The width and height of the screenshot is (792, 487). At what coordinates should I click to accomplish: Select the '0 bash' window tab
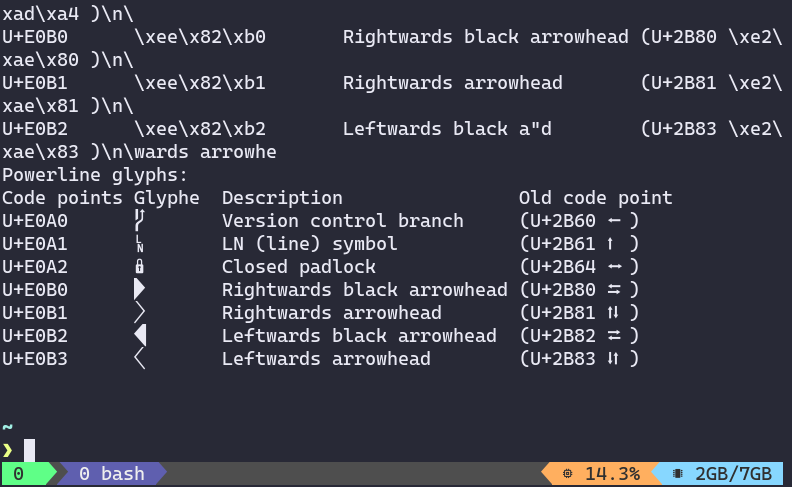(111, 474)
